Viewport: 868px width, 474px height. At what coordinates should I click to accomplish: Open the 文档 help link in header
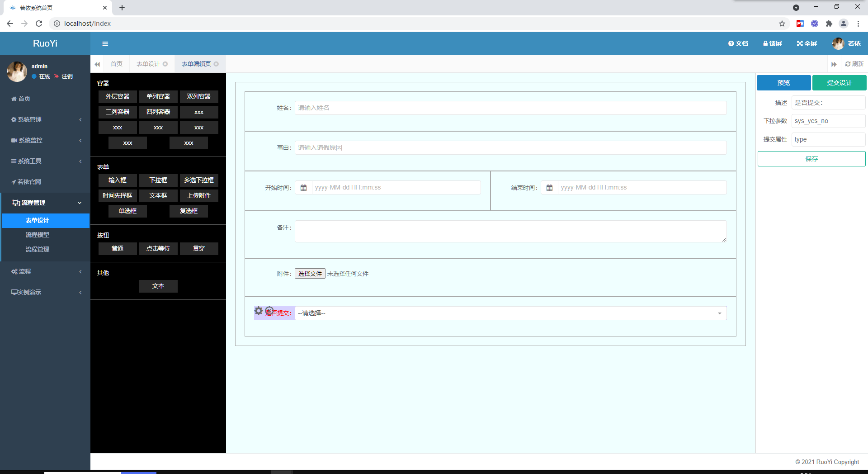tap(738, 43)
